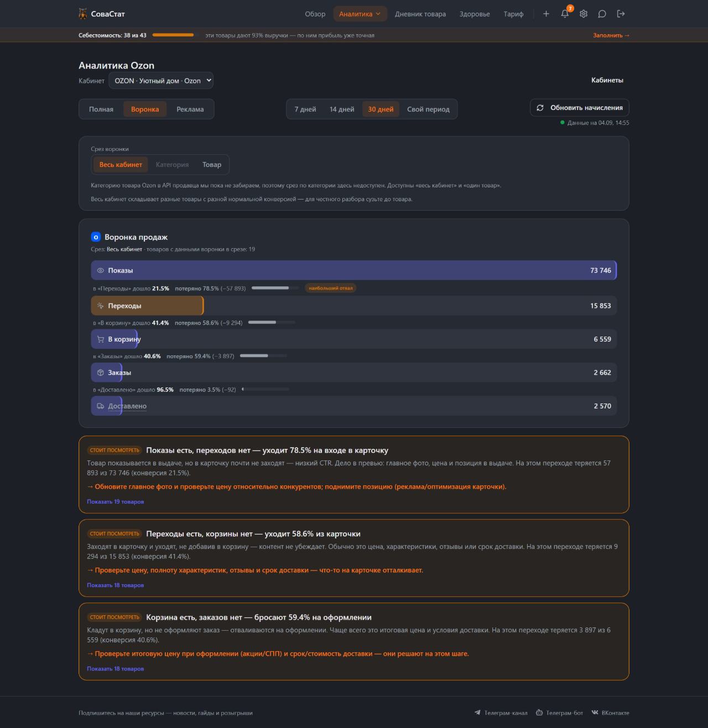Expand Показать 19 товаров list
Screen dimensions: 708x728
115,502
